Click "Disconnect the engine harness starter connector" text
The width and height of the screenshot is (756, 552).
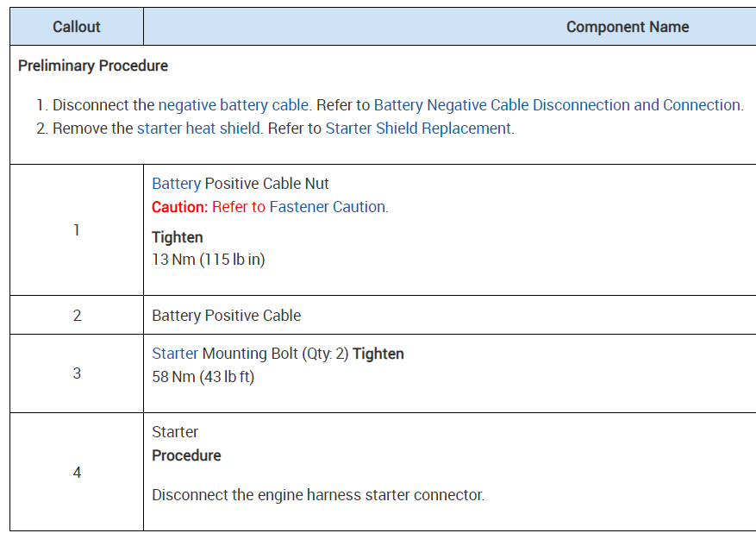[317, 495]
